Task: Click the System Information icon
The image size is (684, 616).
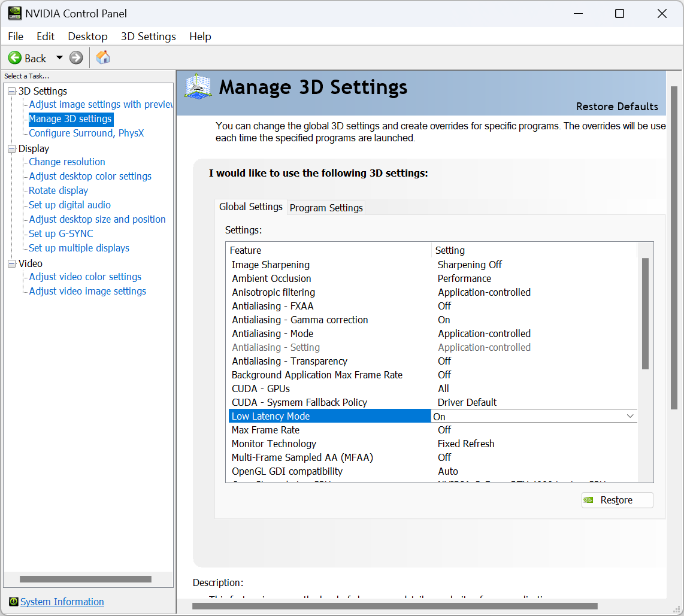Action: click(x=13, y=602)
